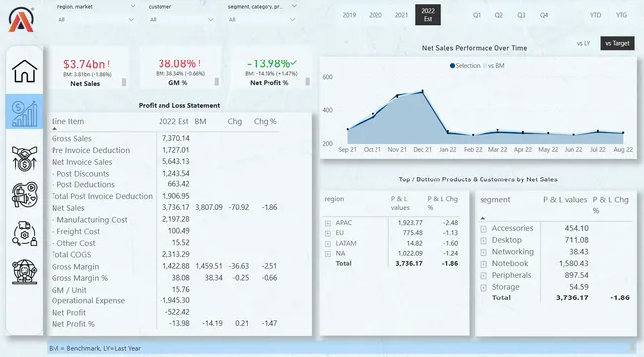Expand the NA region row
This screenshot has width=644, height=357.
point(328,254)
